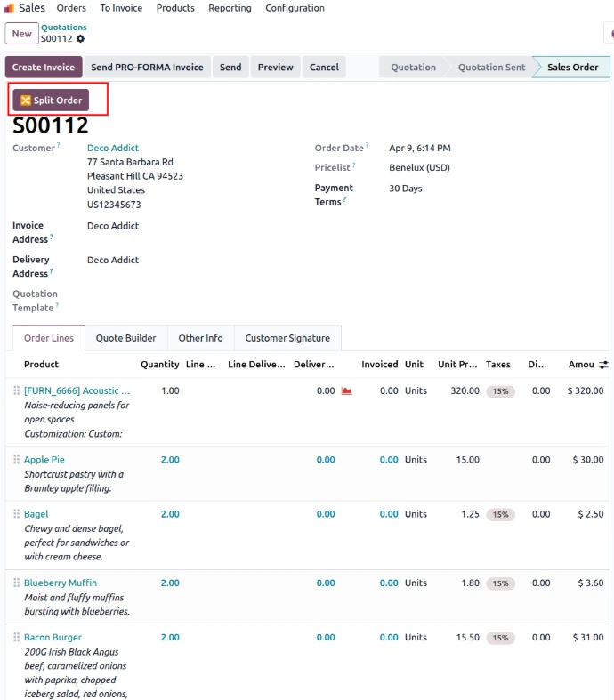This screenshot has width=614, height=700.
Task: Open the To Invoice menu
Action: click(x=121, y=8)
